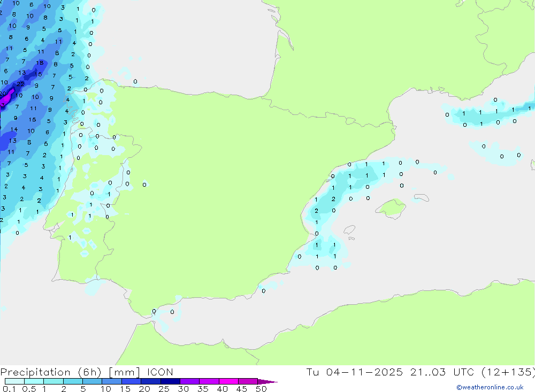The height and width of the screenshot is (392, 535).
Task: Open the weatheronline.co.uk copyright link
Action: click(490, 387)
